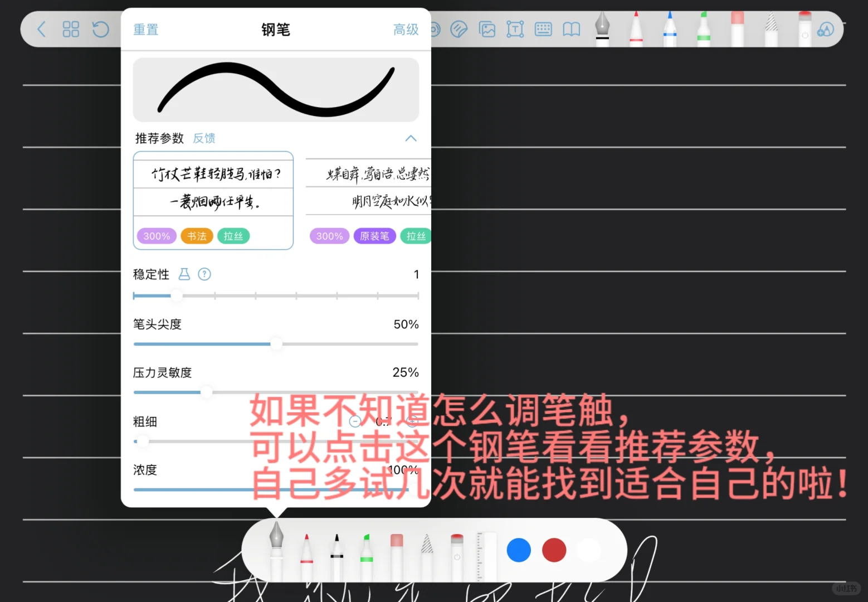Show the on-screen keyboard tool
Image resolution: width=868 pixels, height=602 pixels.
[543, 29]
